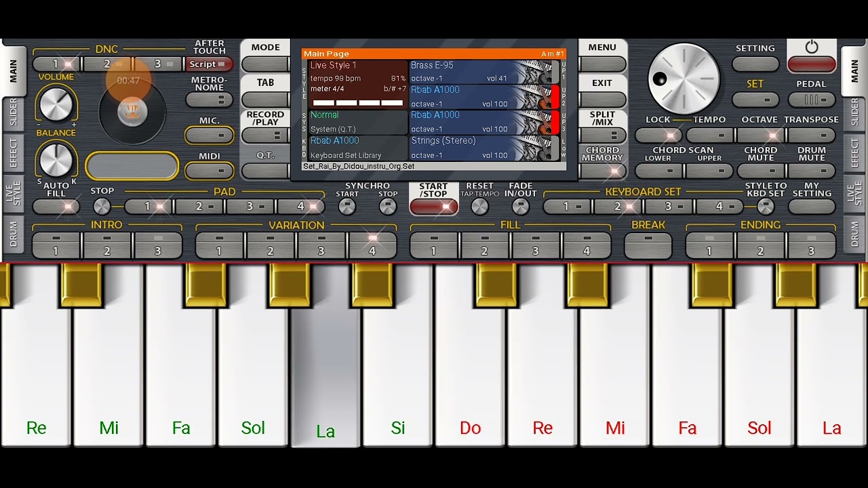Toggle the MIDI button

[x=209, y=170]
